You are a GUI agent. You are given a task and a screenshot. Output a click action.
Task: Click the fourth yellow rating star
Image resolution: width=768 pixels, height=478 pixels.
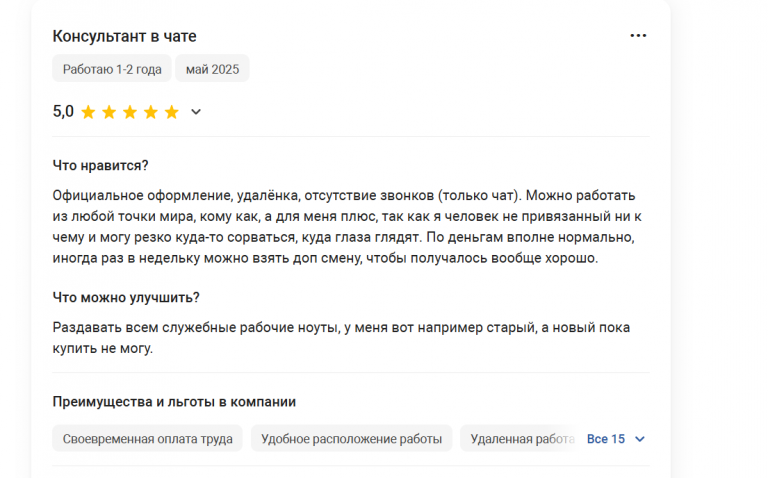[150, 112]
